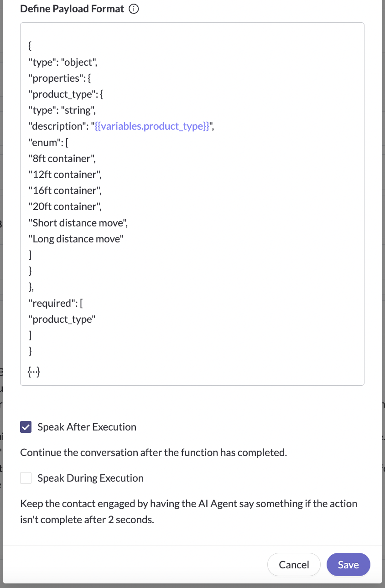Click the Cancel button

294,565
